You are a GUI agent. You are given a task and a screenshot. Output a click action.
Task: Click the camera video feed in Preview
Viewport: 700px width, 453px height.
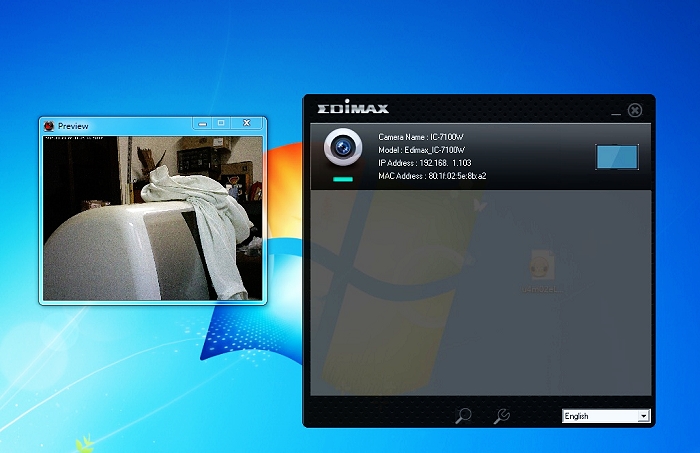[x=153, y=218]
